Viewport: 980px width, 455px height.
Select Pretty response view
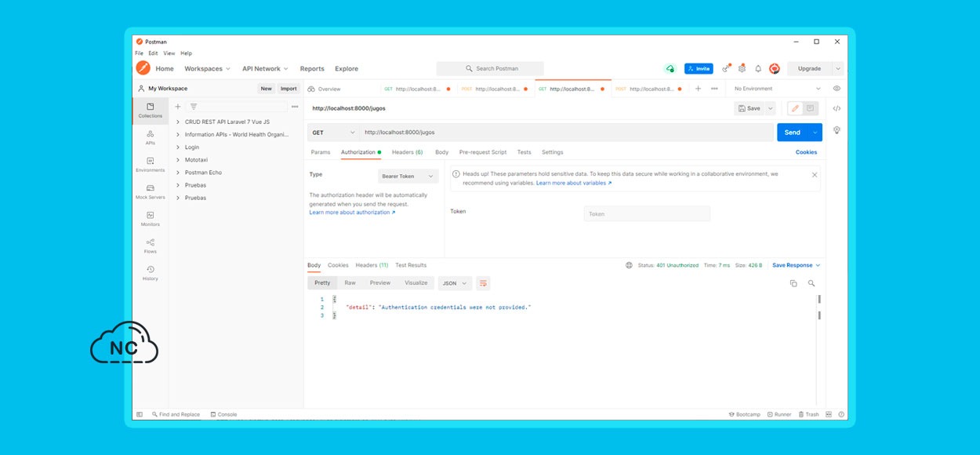click(322, 283)
